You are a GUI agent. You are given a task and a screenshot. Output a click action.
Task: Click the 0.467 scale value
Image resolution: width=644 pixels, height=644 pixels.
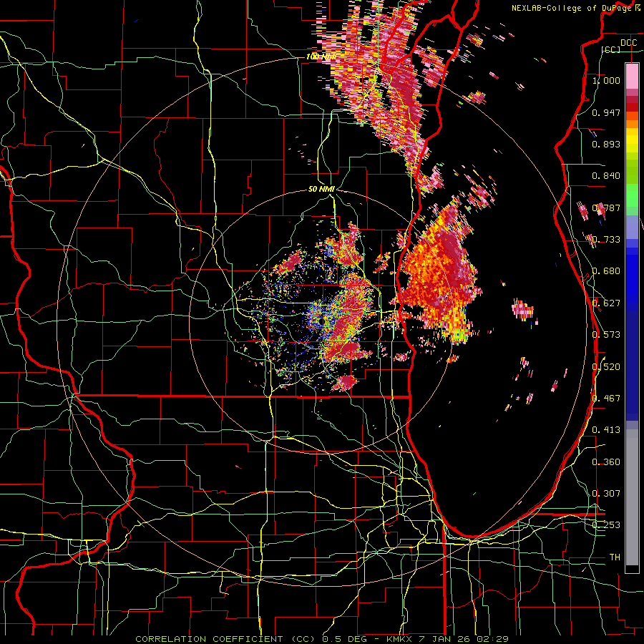(x=606, y=399)
